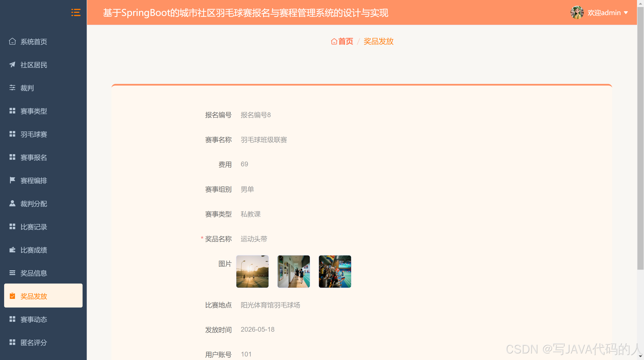Click the 私教课 type value
The height and width of the screenshot is (360, 644).
[251, 214]
